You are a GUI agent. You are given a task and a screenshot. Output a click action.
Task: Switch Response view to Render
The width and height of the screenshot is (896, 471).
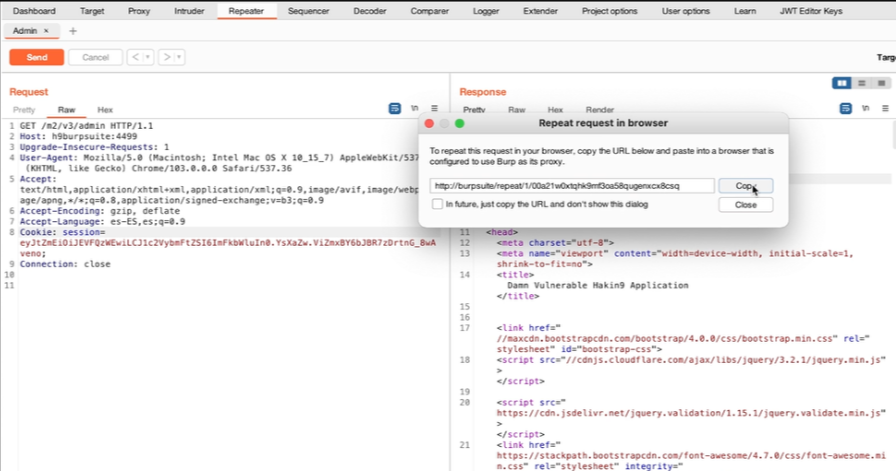tap(600, 110)
